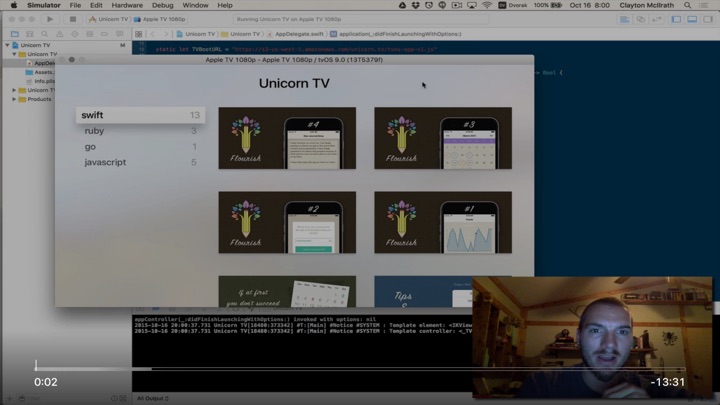The height and width of the screenshot is (405, 720).
Task: Open the Notification Center icon
Action: [703, 6]
